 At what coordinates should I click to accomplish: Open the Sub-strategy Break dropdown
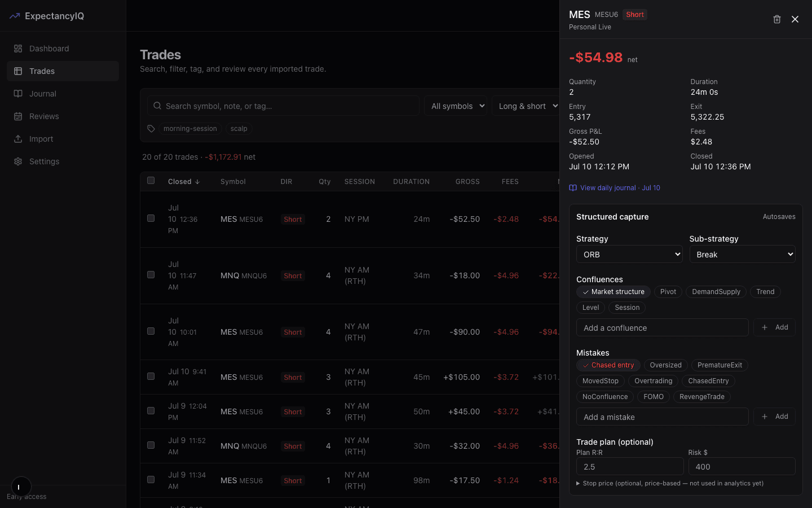[742, 254]
